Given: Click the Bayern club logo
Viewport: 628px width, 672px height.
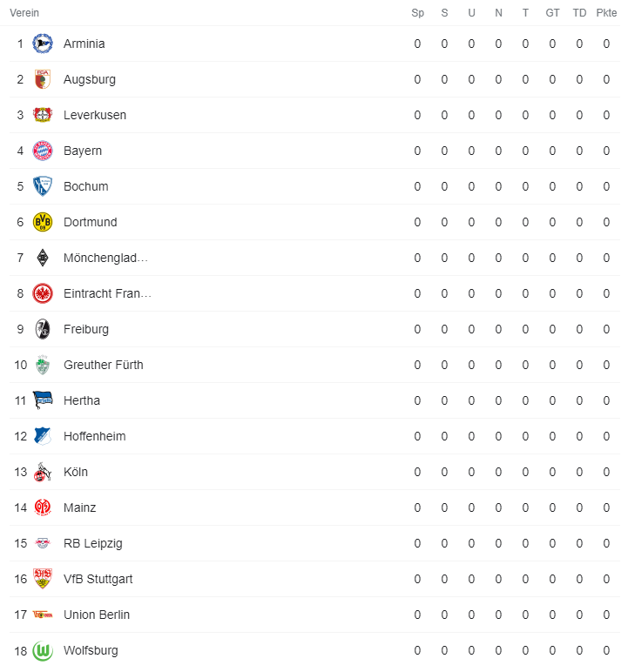Looking at the screenshot, I should click(42, 151).
